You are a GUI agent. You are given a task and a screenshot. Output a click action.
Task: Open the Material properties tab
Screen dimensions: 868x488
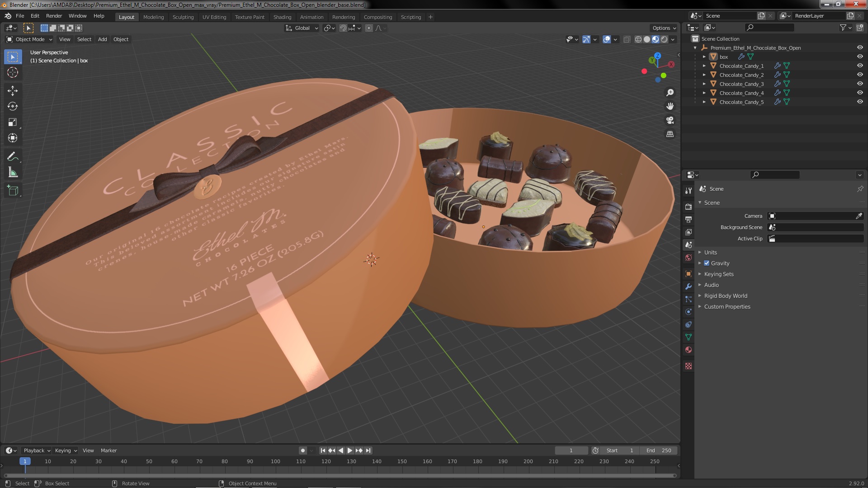[x=689, y=350]
